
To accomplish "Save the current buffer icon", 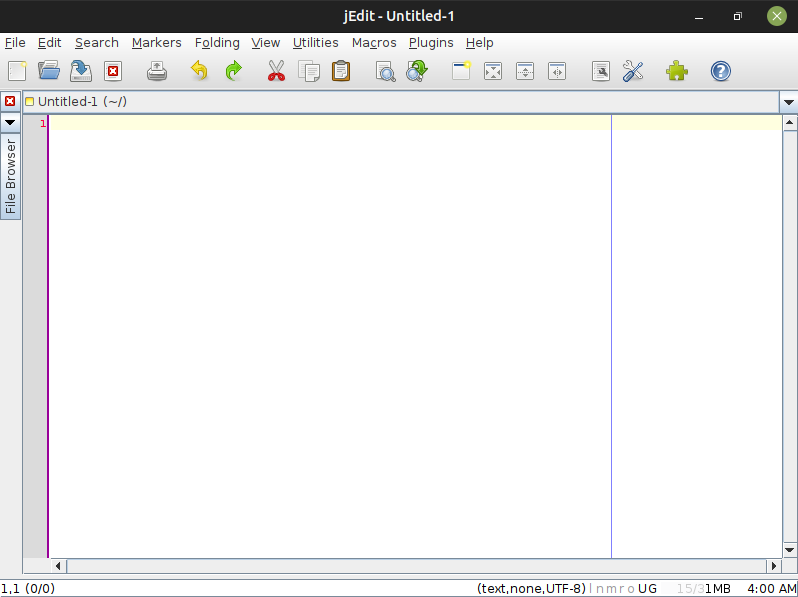I will [x=81, y=71].
